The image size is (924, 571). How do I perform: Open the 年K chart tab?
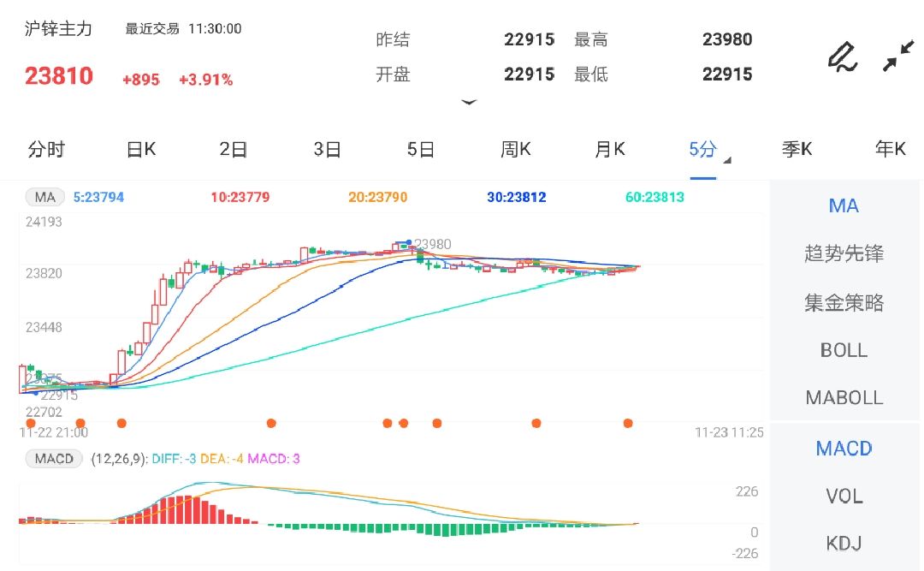tap(891, 149)
